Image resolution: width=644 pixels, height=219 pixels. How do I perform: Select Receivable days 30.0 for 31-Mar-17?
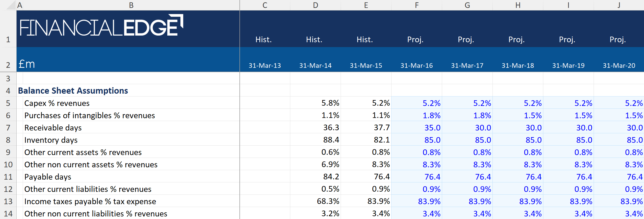tap(467, 127)
